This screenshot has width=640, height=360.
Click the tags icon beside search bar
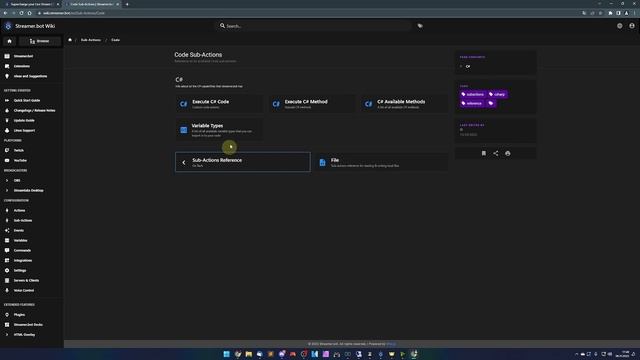tap(420, 26)
